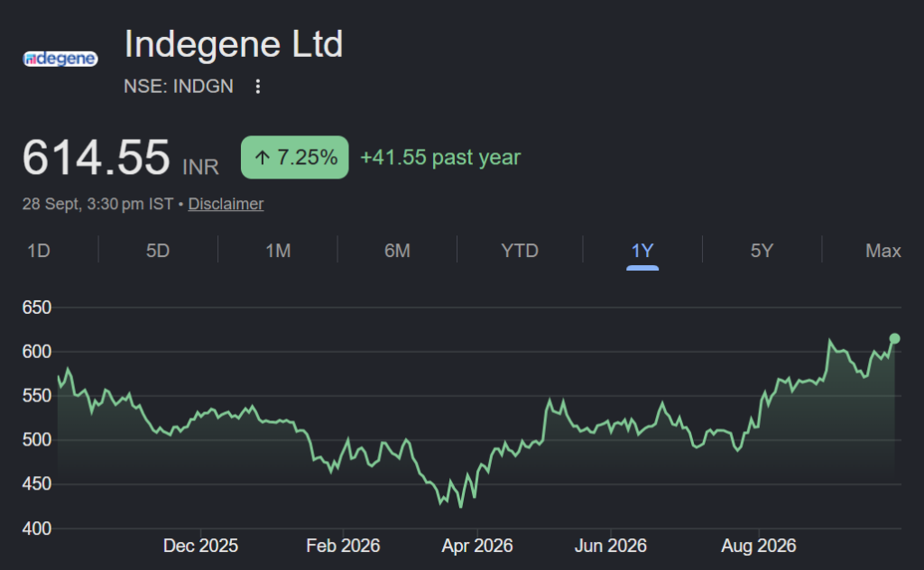Show the Max chart range
Viewport: 924px width, 570px height.
(882, 251)
